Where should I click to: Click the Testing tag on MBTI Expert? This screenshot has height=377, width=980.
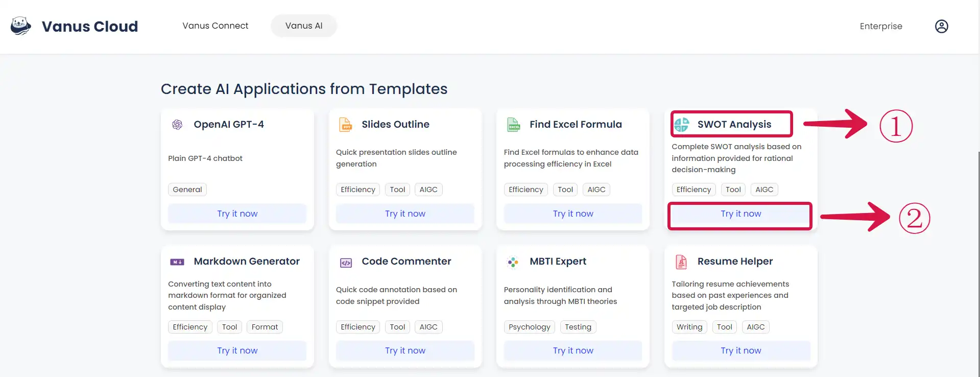click(578, 327)
